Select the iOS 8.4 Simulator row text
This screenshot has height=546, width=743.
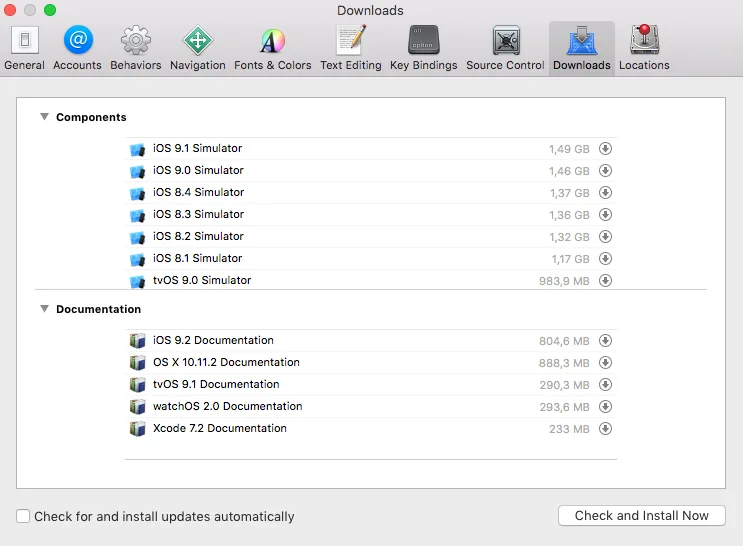point(198,192)
